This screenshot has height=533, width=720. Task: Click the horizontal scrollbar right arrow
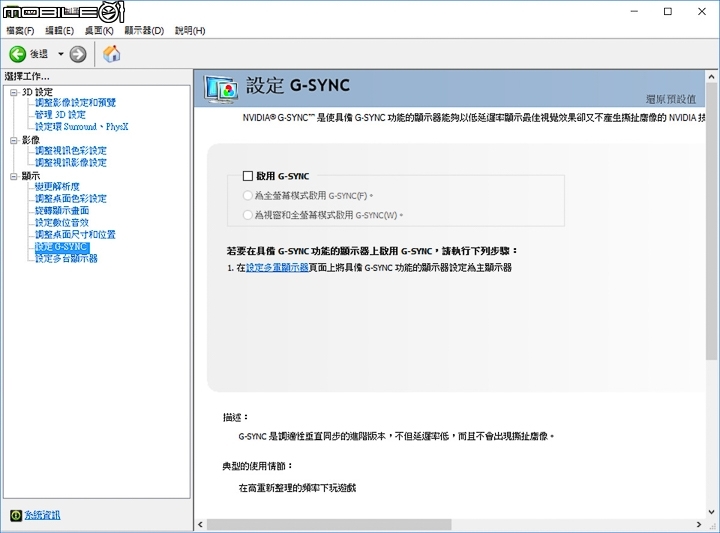pos(699,524)
